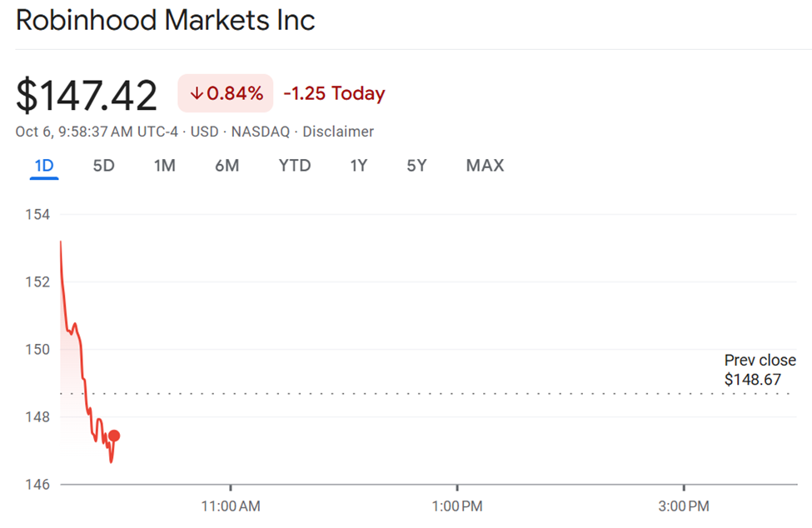Open the 6M timeframe
Screen dimensions: 812x528
(x=227, y=166)
